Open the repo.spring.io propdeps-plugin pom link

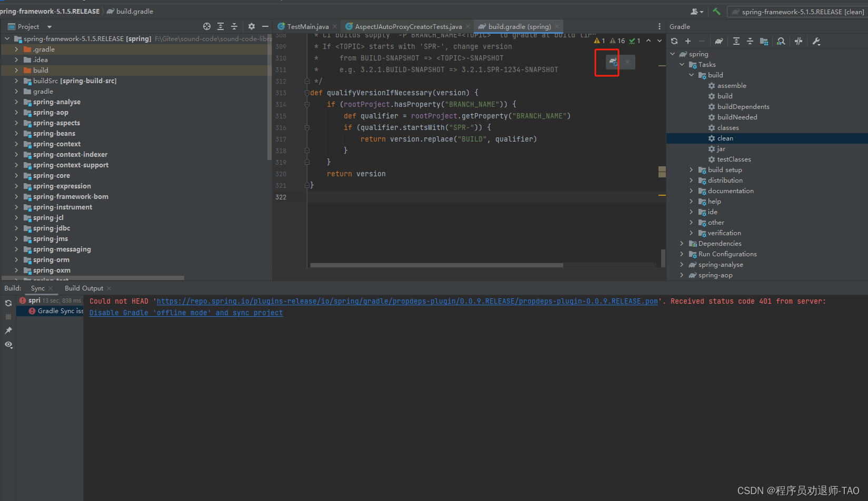tap(407, 301)
